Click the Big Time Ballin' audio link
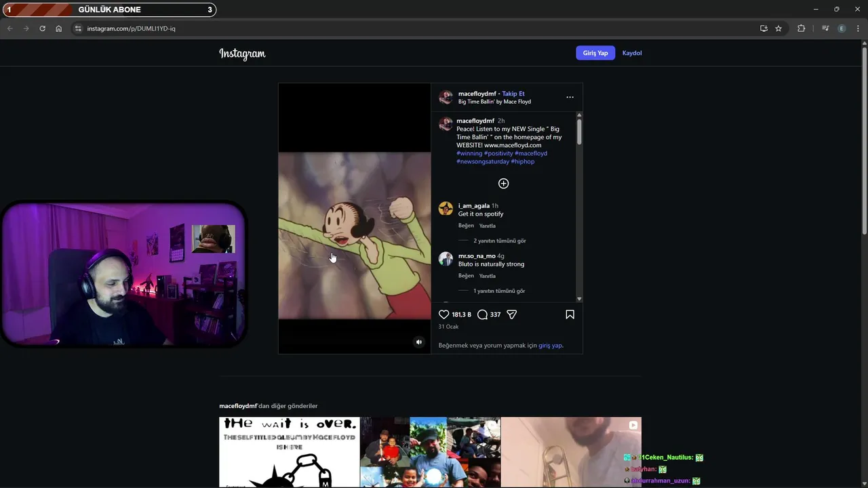Screen dimensions: 868x488 click(494, 102)
